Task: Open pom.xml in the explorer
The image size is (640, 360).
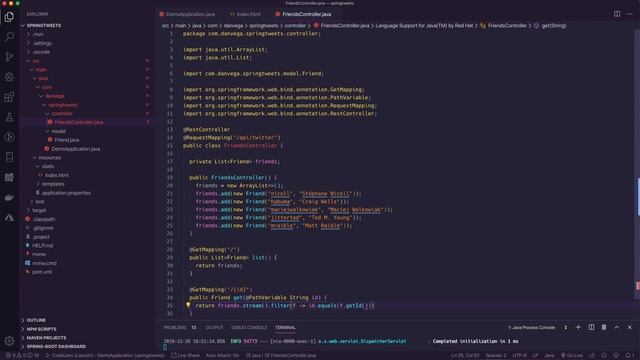Action: pos(42,272)
